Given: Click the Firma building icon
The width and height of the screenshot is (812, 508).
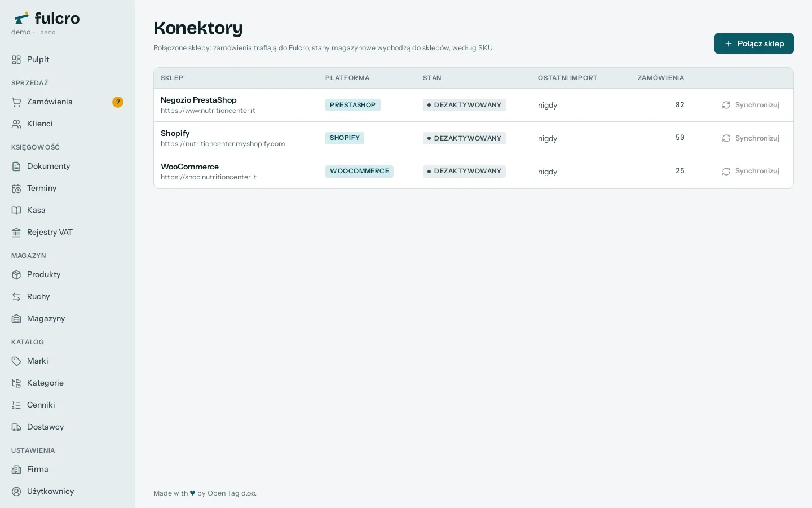Looking at the screenshot, I should [16, 470].
